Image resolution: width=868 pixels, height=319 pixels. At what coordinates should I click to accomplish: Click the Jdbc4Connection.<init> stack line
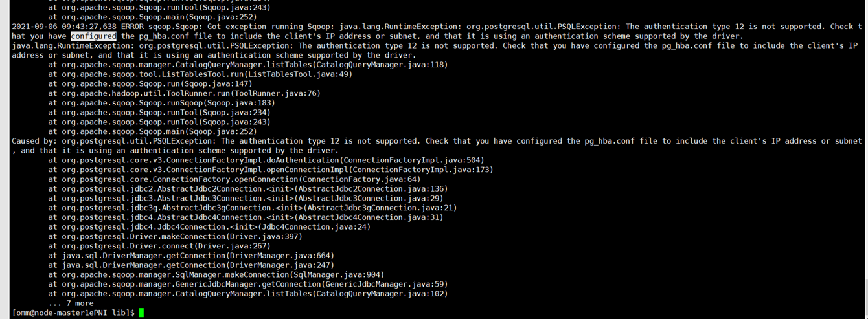point(209,227)
